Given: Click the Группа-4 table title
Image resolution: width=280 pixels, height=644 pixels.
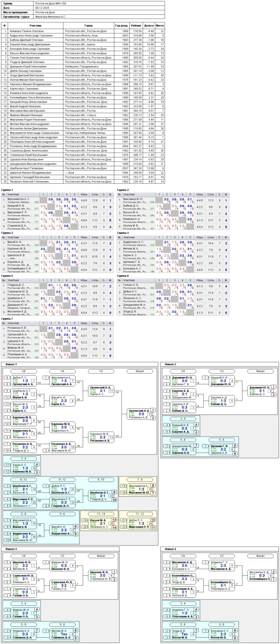Looking at the screenshot, I should [123, 233].
